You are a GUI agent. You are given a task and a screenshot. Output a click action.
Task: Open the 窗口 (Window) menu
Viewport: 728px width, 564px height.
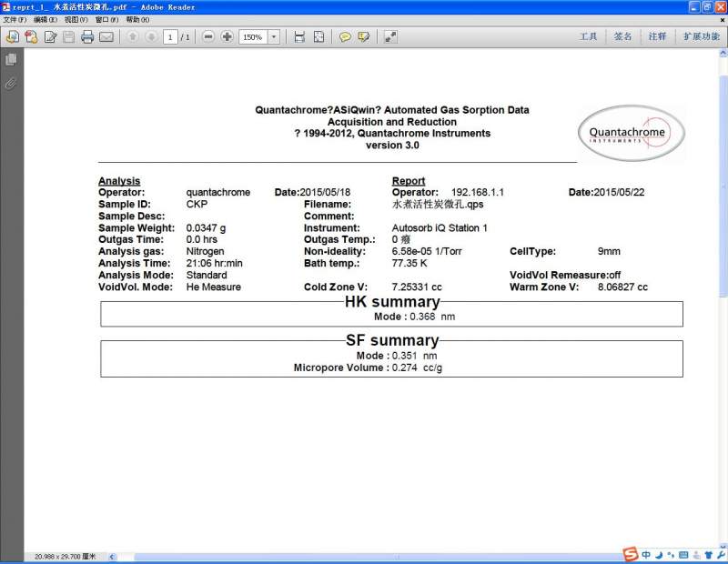(x=106, y=19)
